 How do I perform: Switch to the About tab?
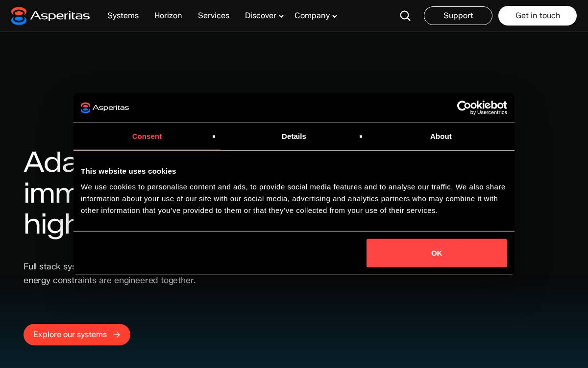tap(441, 136)
